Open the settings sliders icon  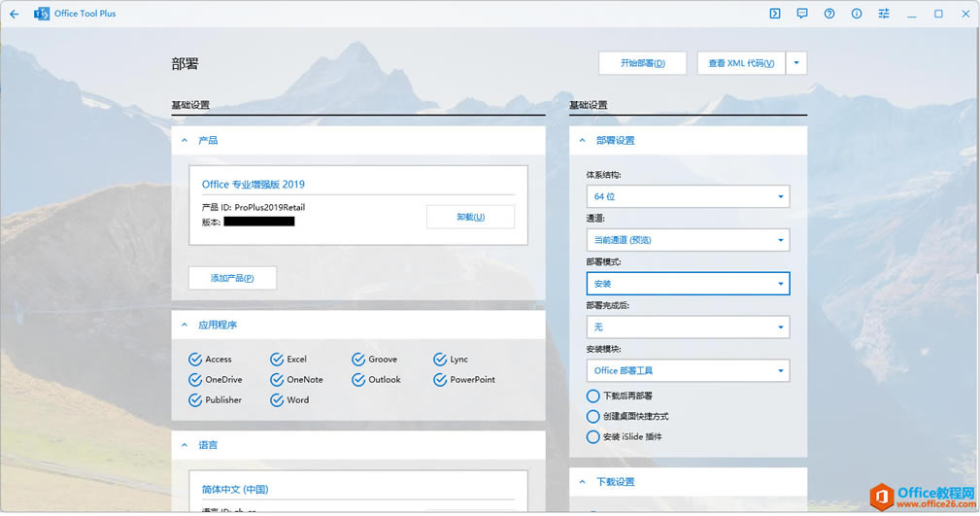pyautogui.click(x=884, y=14)
